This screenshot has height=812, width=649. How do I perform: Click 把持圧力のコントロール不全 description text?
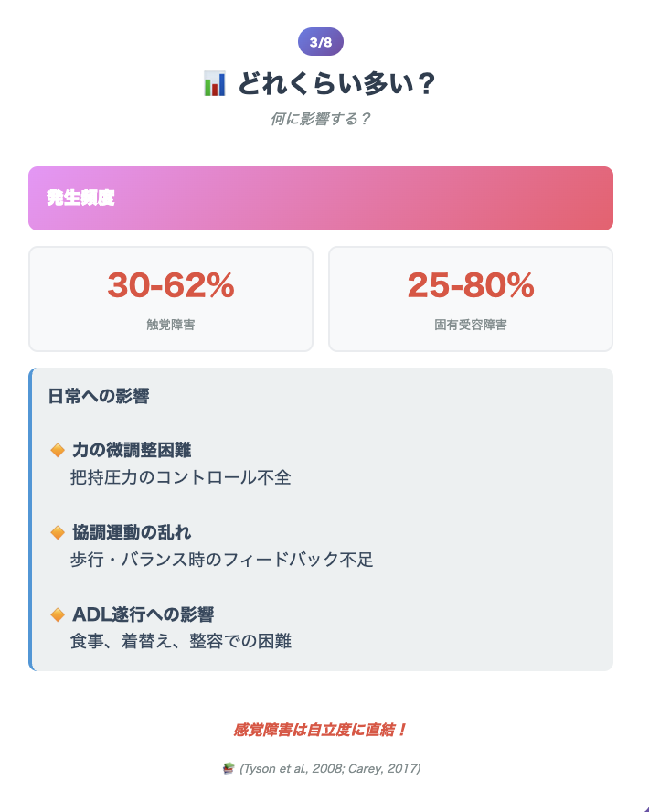181,477
